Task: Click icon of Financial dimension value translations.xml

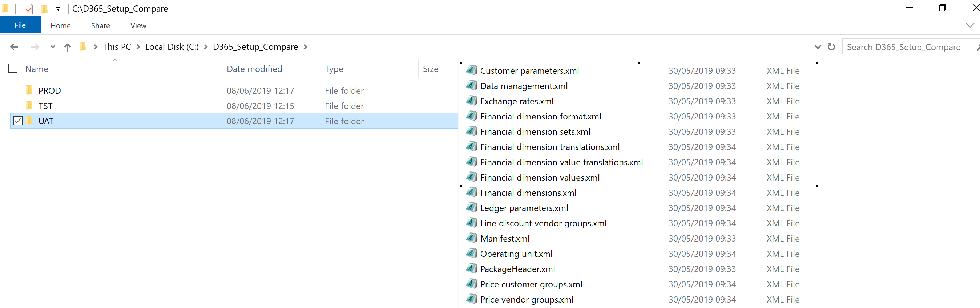Action: click(471, 161)
